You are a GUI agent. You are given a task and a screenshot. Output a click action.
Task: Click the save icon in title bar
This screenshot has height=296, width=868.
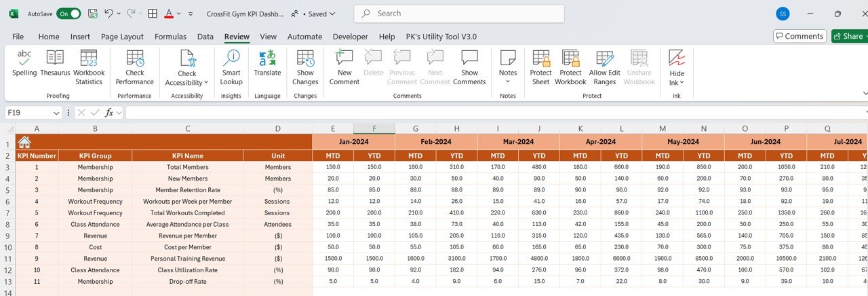93,14
